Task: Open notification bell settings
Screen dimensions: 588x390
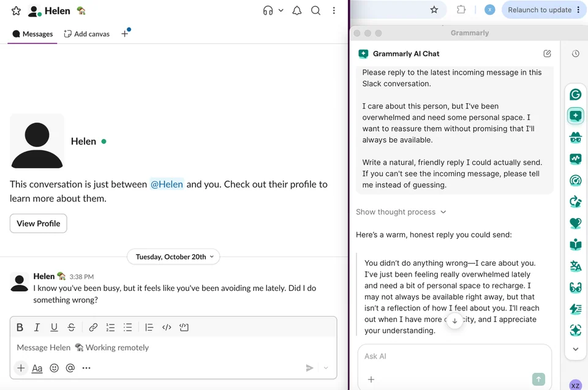Action: coord(297,10)
